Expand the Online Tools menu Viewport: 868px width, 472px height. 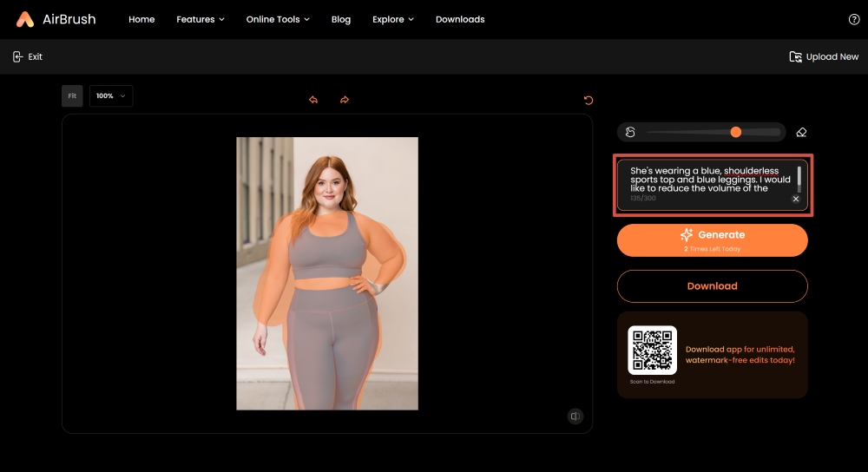click(x=278, y=19)
